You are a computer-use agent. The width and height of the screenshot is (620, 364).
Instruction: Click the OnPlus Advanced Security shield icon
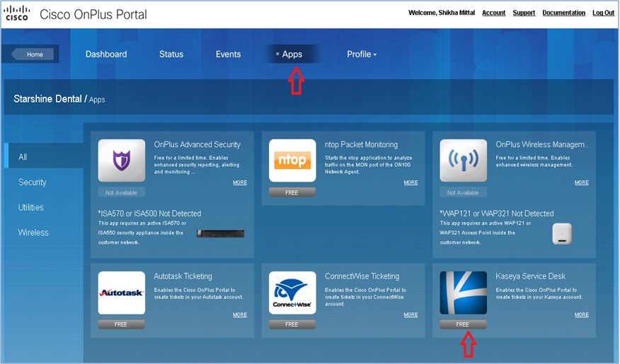pyautogui.click(x=122, y=160)
